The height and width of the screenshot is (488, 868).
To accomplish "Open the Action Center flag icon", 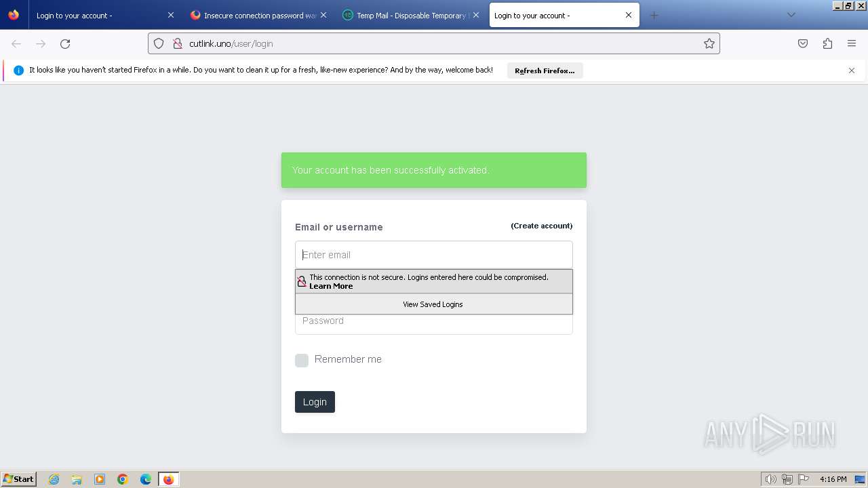I will [x=804, y=479].
